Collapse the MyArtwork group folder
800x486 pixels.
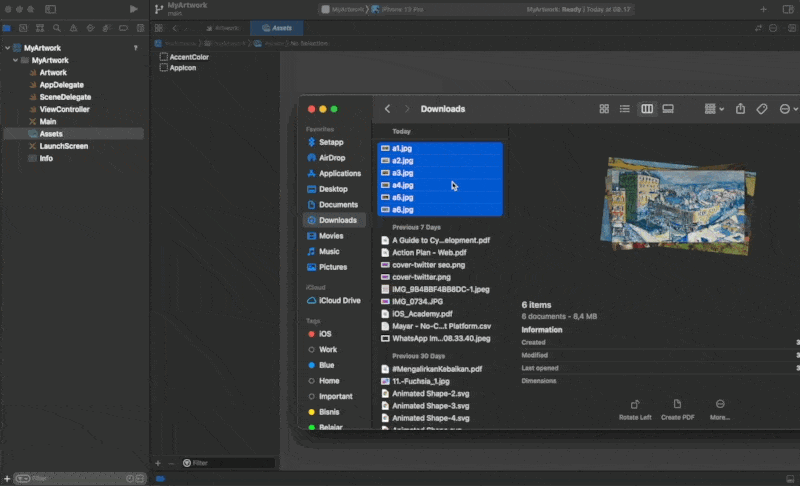click(x=15, y=60)
